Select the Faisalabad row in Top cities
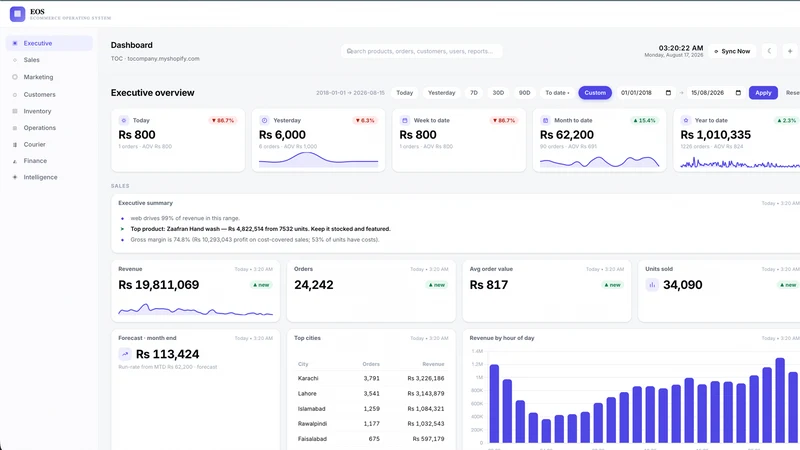Screen dimensions: 800x450 point(371,439)
